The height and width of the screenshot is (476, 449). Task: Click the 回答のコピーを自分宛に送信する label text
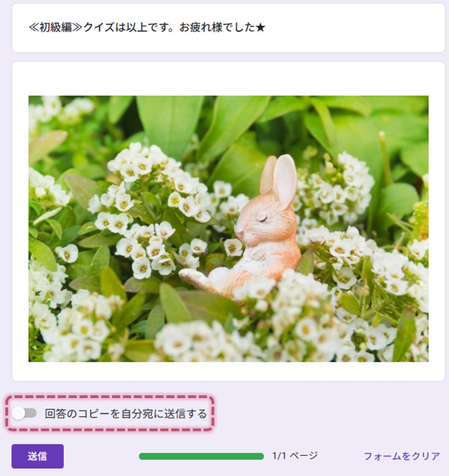[126, 413]
